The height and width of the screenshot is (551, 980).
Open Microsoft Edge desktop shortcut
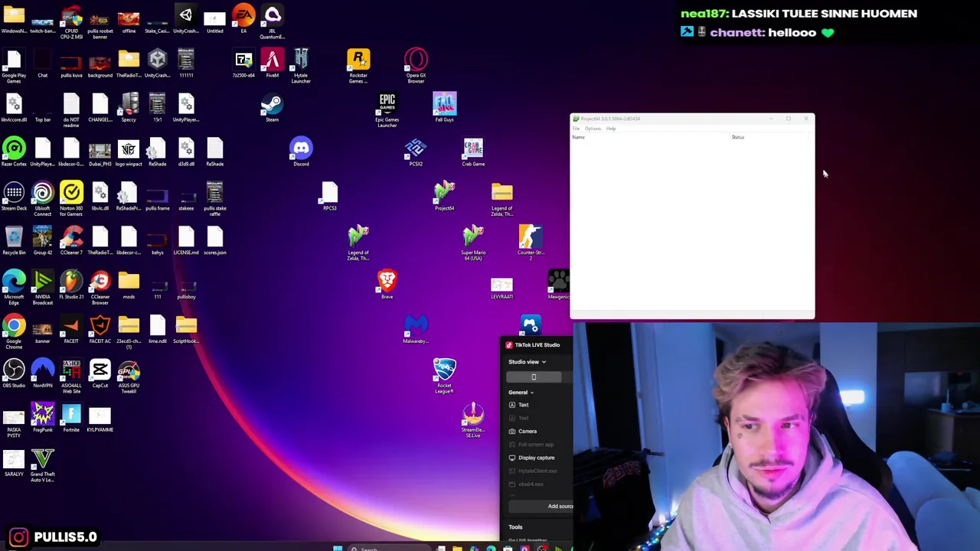point(14,288)
